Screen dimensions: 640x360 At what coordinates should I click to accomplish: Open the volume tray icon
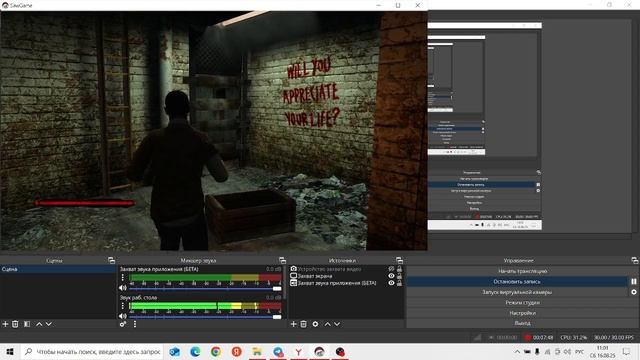[567, 351]
